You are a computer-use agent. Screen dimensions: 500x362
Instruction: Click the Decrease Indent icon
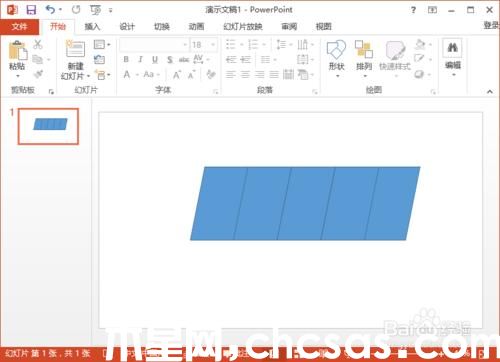[231, 60]
